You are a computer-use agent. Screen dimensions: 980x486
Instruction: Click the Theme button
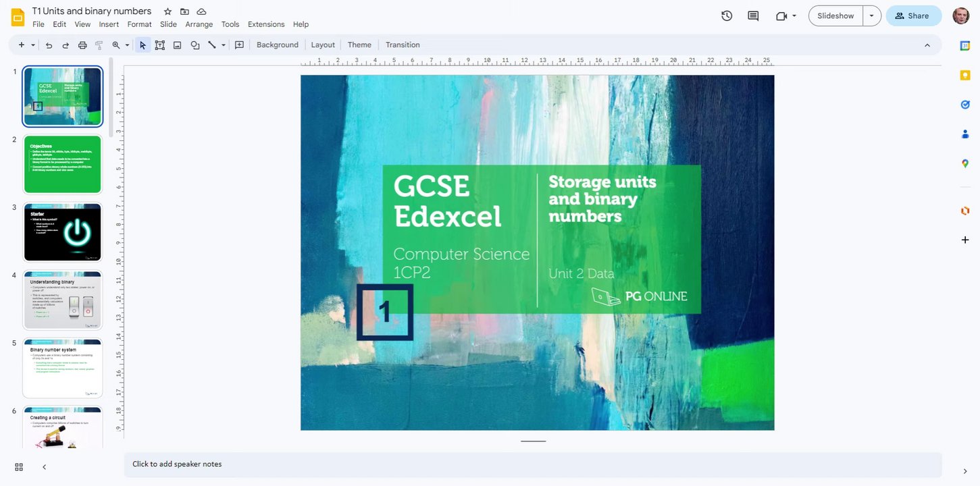point(359,45)
